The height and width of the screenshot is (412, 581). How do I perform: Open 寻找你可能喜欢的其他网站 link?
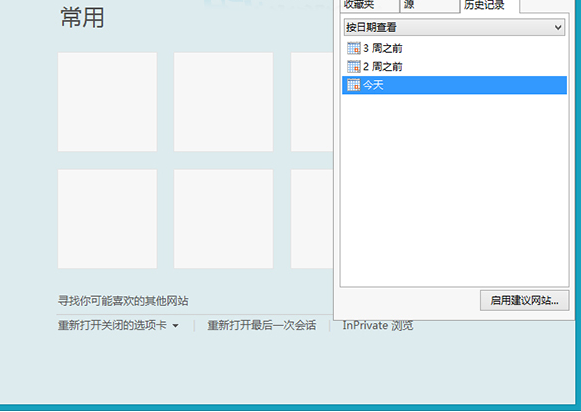pyautogui.click(x=123, y=301)
